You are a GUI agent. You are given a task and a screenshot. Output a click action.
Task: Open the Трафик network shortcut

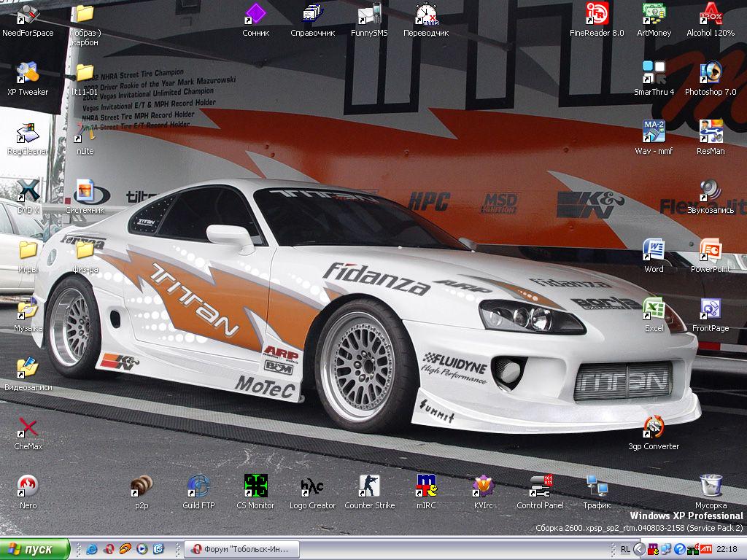click(597, 493)
